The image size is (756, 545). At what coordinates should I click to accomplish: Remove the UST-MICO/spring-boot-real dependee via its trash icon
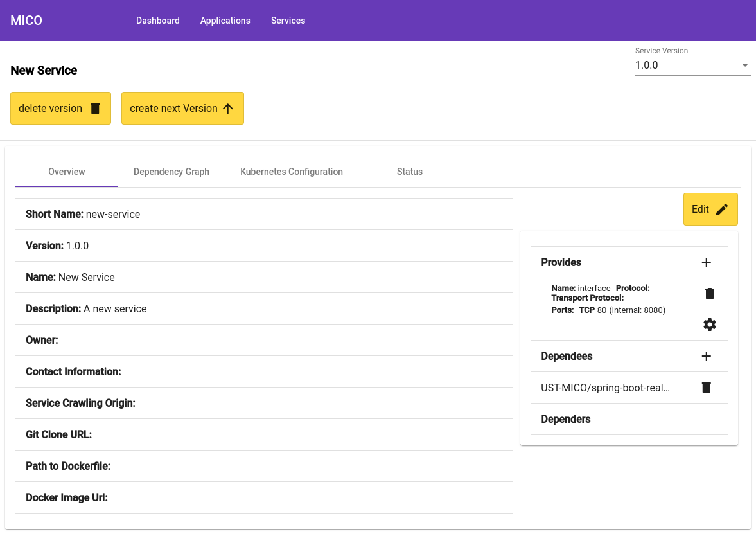pos(707,388)
